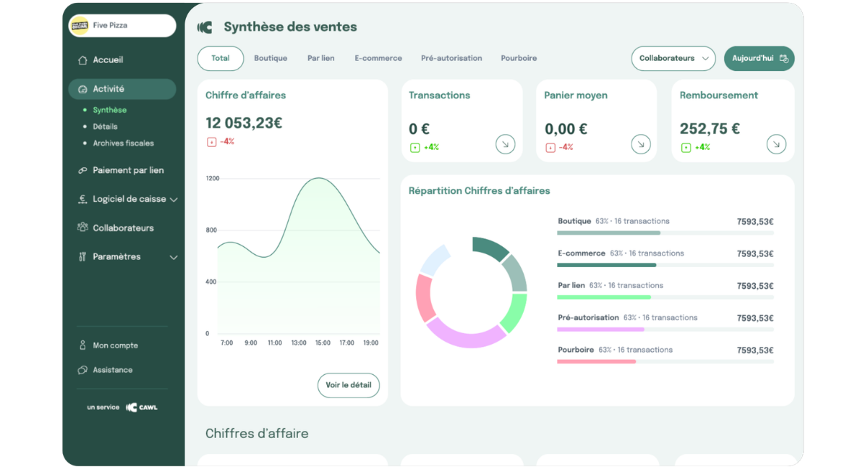Click the Voir le détail button
Image resolution: width=868 pixels, height=467 pixels.
pyautogui.click(x=349, y=385)
